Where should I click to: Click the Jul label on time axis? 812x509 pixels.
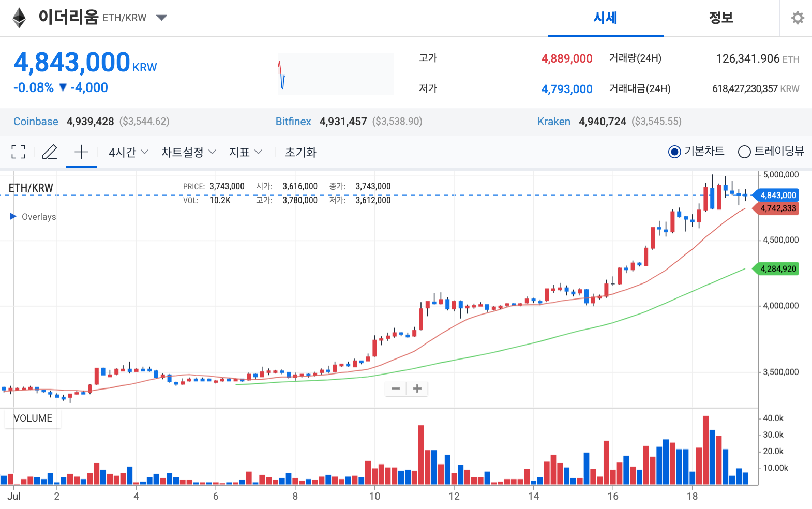[x=14, y=497]
